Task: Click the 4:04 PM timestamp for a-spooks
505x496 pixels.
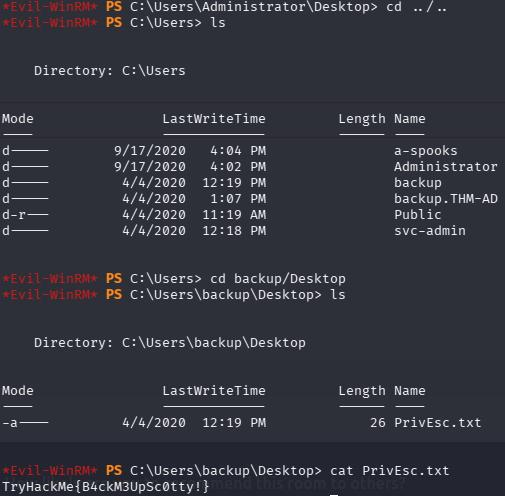Action: point(238,151)
